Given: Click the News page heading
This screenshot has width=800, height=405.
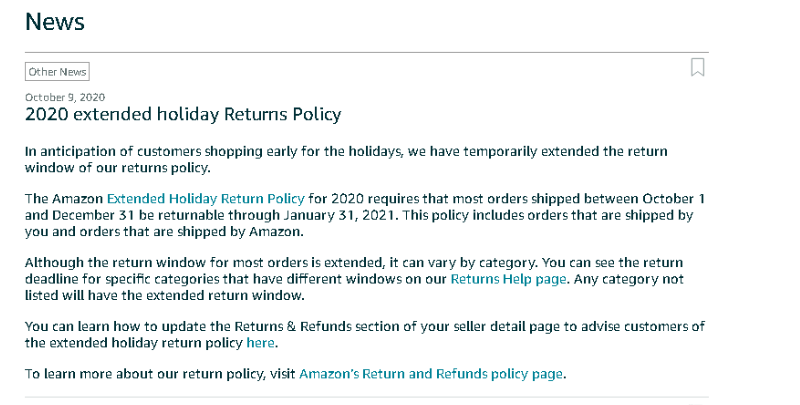Looking at the screenshot, I should pos(55,22).
